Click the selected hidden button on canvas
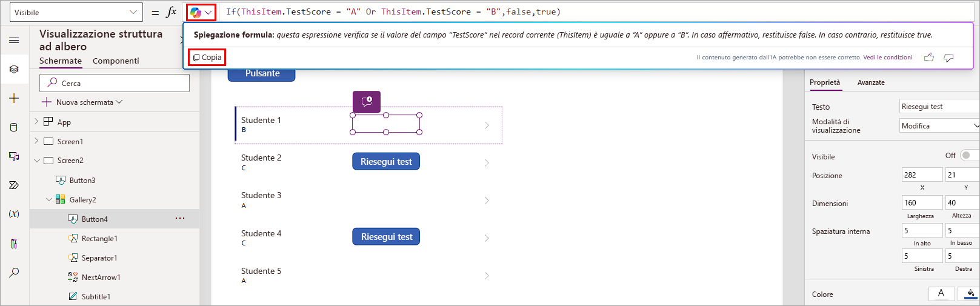980x306 pixels. click(386, 124)
